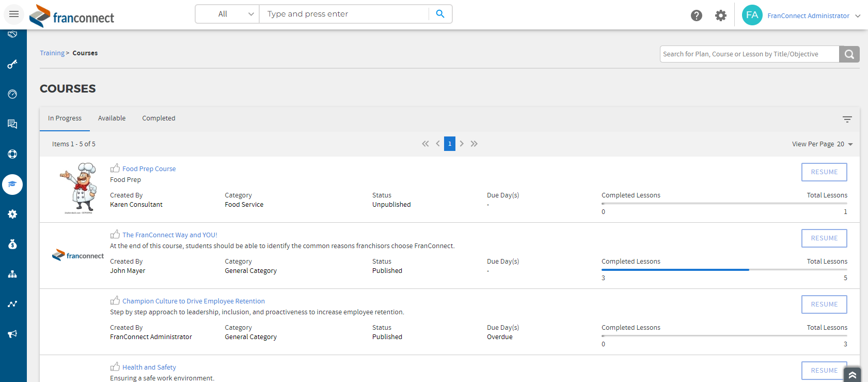Click the course search magnifier button
Image resolution: width=868 pixels, height=382 pixels.
point(849,54)
